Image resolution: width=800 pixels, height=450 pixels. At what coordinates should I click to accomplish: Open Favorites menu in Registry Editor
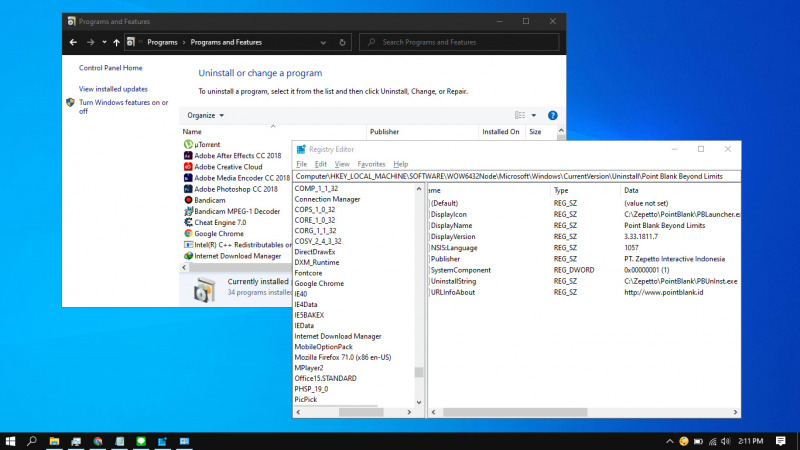click(x=371, y=164)
